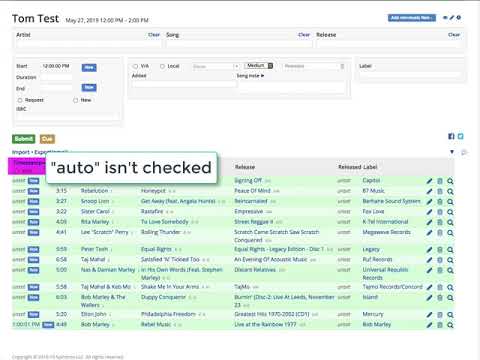This screenshot has width=480, height=360.
Task: Click into the Song input field
Action: [x=239, y=44]
